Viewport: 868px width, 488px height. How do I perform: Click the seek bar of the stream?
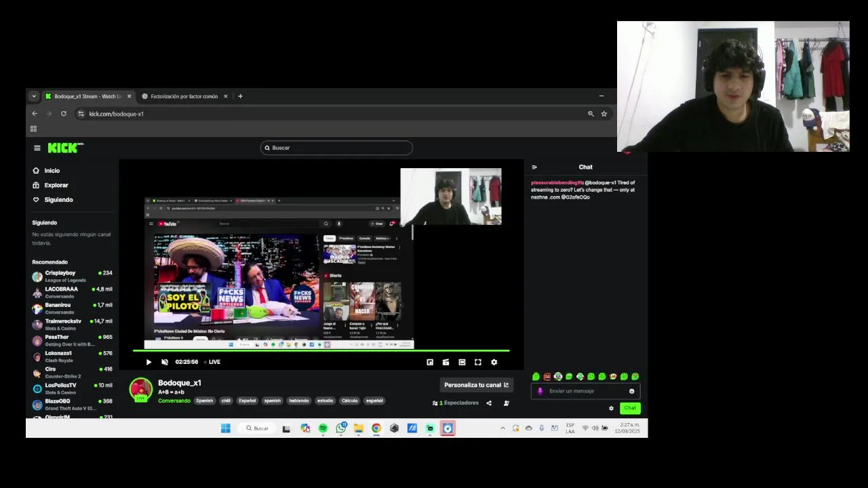pos(321,350)
